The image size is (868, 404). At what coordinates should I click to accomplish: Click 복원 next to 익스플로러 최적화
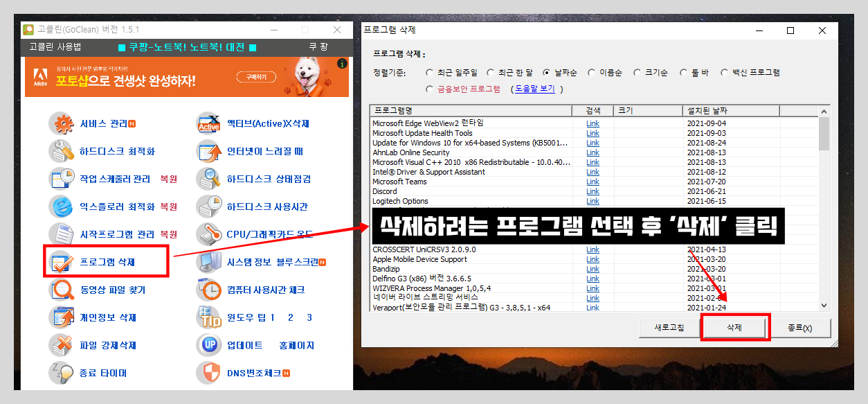pyautogui.click(x=168, y=207)
